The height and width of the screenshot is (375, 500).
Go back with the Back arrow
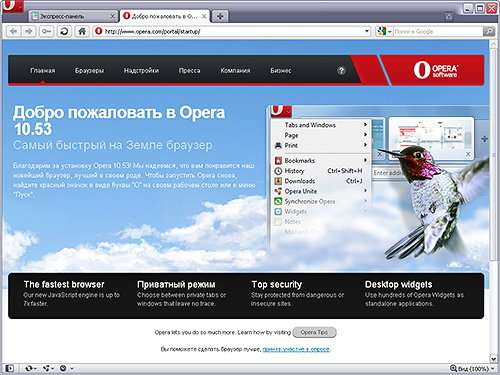point(14,31)
